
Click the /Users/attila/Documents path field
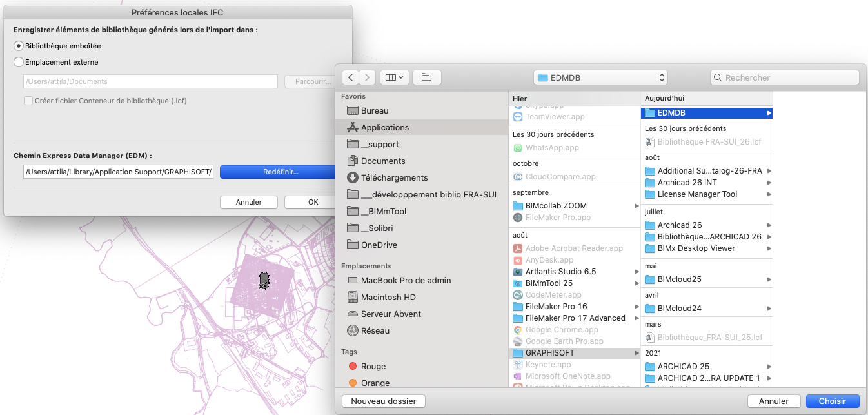pyautogui.click(x=150, y=81)
